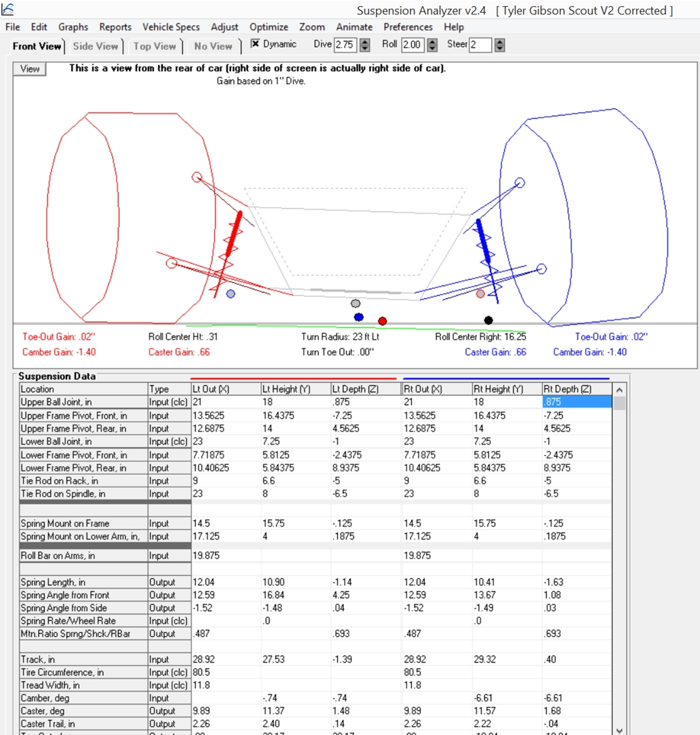
Task: Select Tie Rod on Rack Lt Height 6.6
Action: 296,481
